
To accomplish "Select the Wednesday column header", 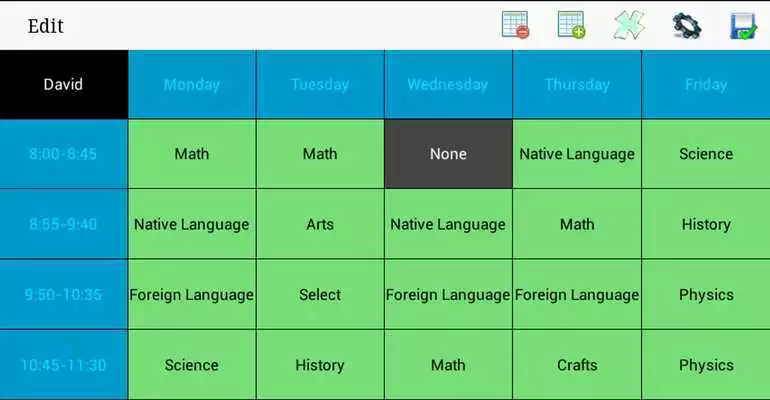I will coord(448,84).
